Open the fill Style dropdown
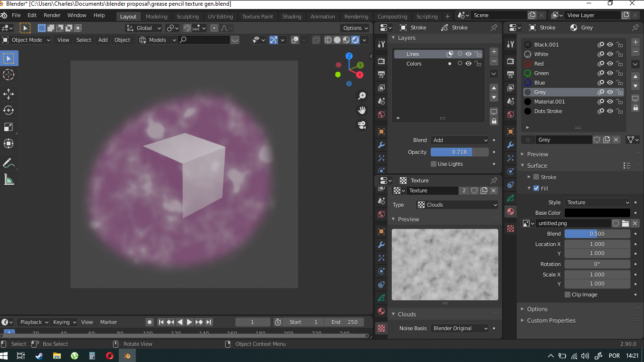Viewport: 644px width, 362px height. tap(597, 202)
